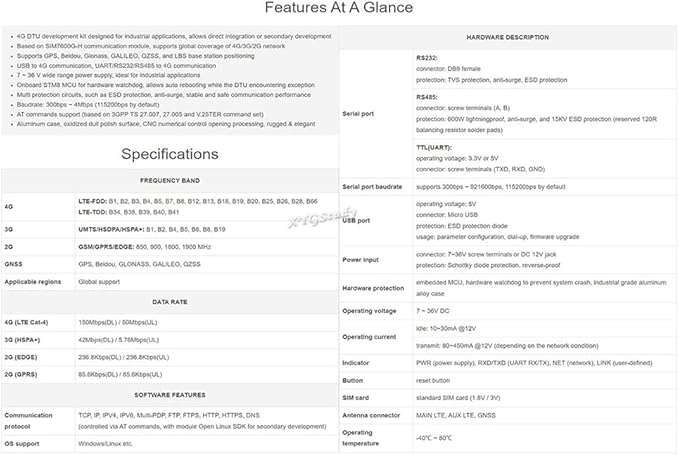679x455 pixels.
Task: Click the GNSS row label
Action: [x=13, y=264]
